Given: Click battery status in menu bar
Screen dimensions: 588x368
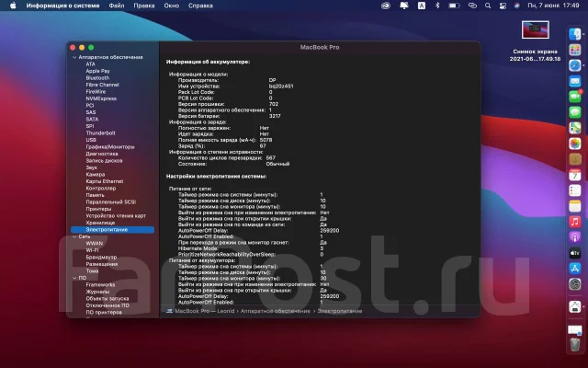Looking at the screenshot, I should coord(454,6).
